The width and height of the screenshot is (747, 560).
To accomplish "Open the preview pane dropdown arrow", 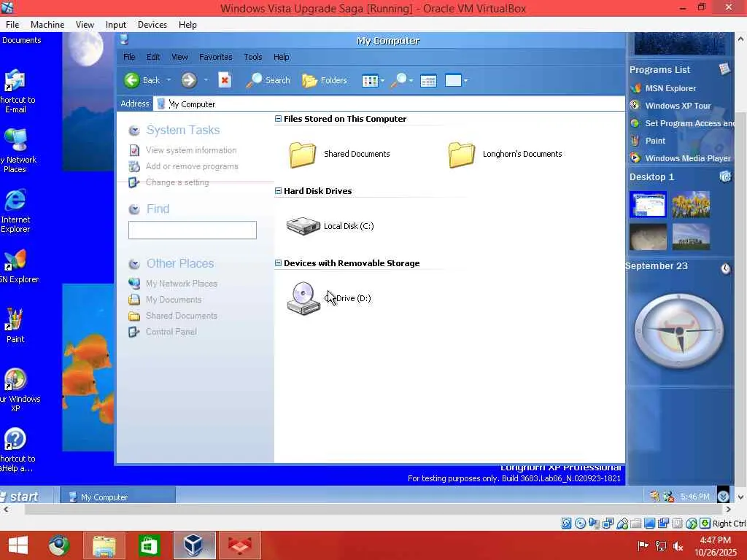I will coord(465,80).
